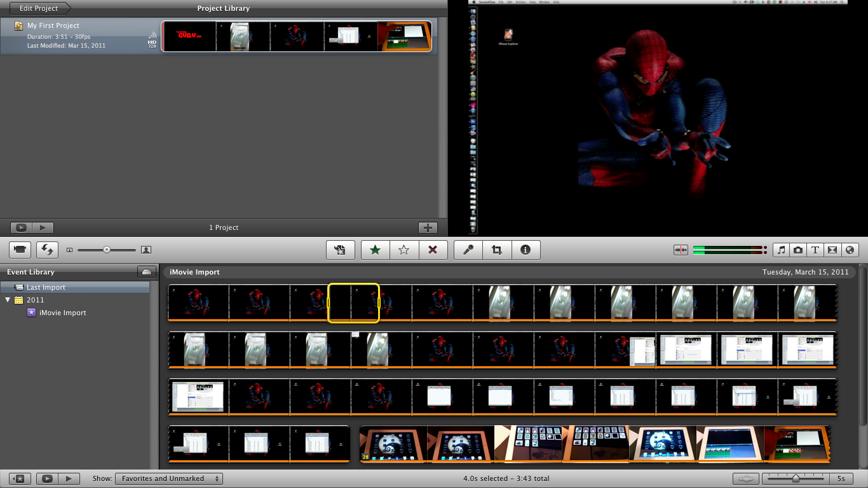This screenshot has height=488, width=868.
Task: Open the music and sound effects browser
Action: coord(782,250)
